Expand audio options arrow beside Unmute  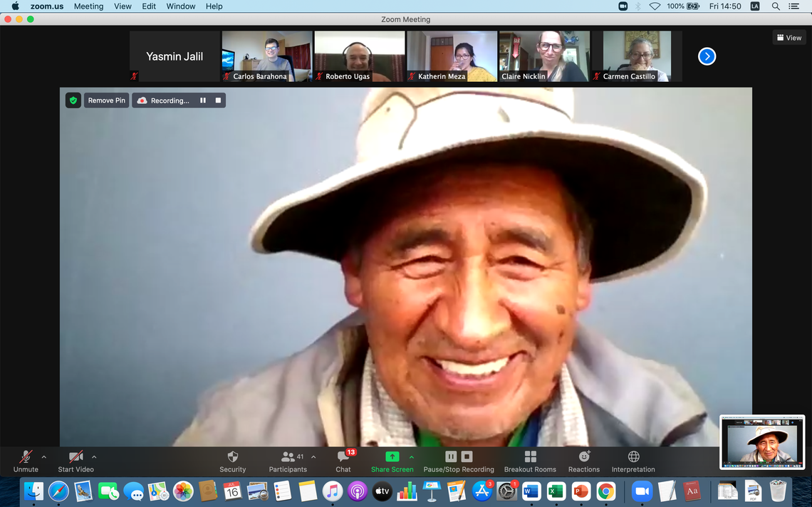pyautogui.click(x=44, y=457)
